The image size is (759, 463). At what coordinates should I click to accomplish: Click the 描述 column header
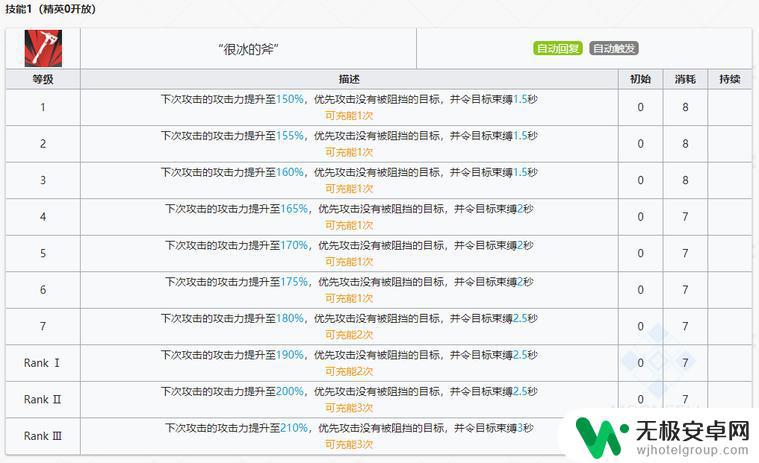point(349,79)
